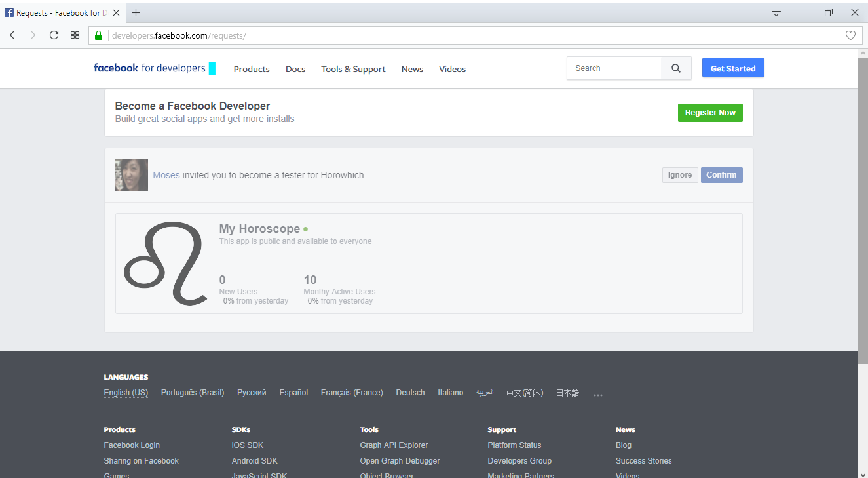Bookmark page with the heart icon
The height and width of the screenshot is (478, 868).
pos(850,35)
